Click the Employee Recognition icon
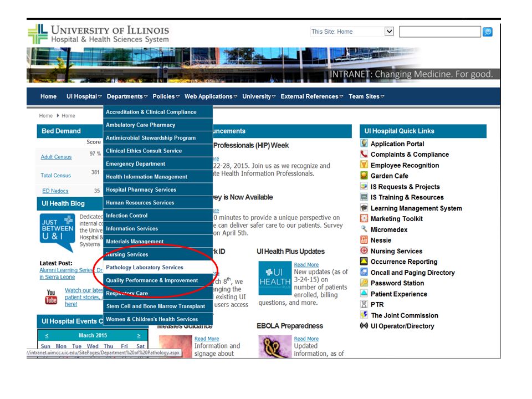 tap(364, 165)
